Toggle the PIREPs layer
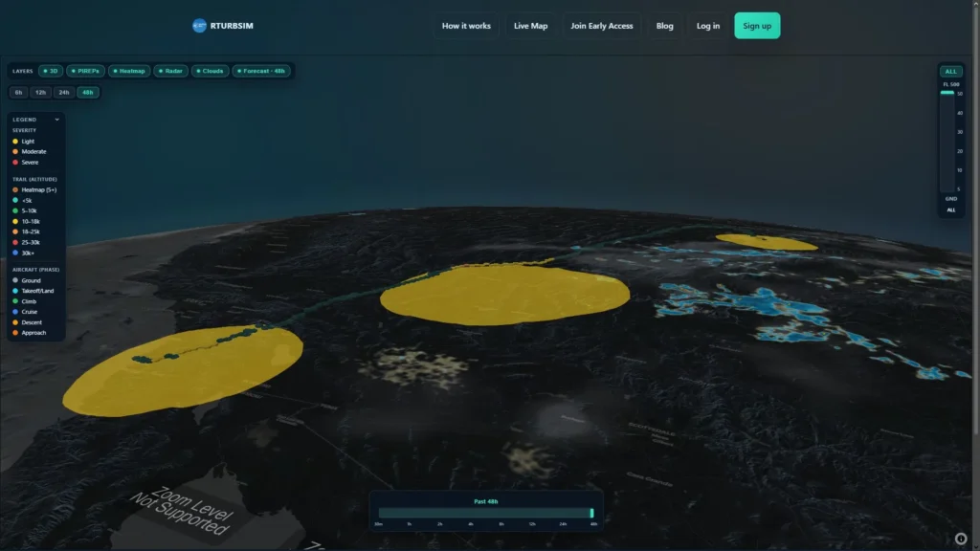This screenshot has width=980, height=551. click(x=85, y=71)
